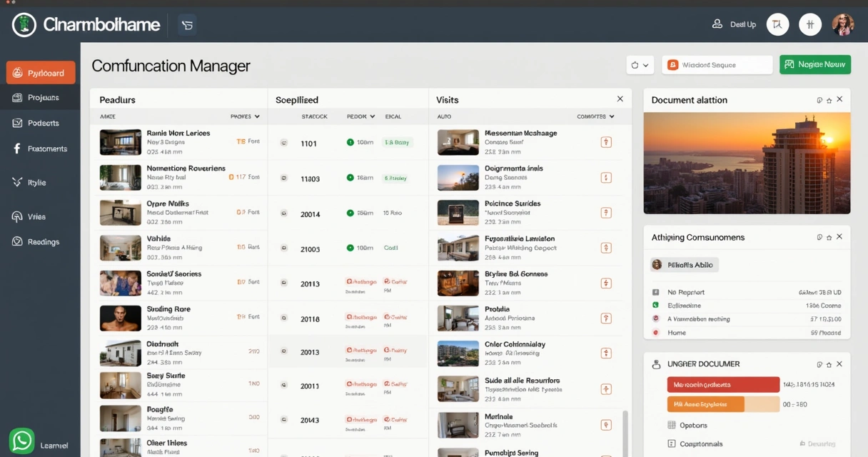This screenshot has height=457, width=868.
Task: Select the No Reprhert row
Action: 747,292
